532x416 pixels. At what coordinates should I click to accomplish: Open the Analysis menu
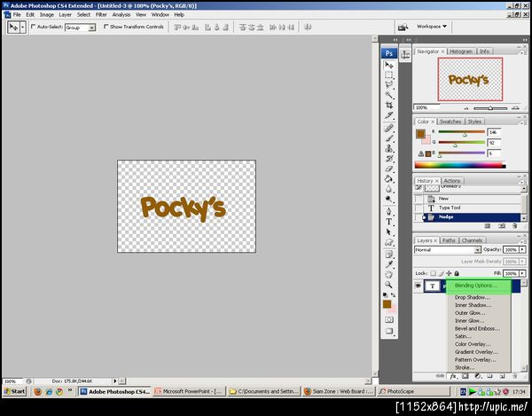(121, 14)
